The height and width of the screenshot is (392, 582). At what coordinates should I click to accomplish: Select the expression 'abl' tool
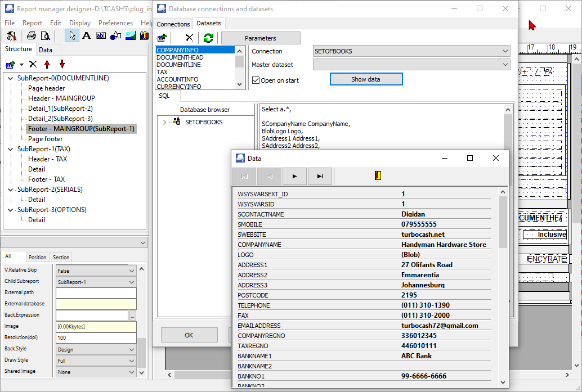[101, 36]
